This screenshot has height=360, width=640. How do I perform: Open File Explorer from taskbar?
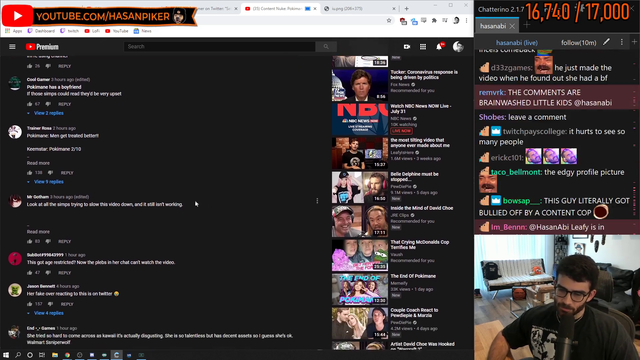(55, 355)
